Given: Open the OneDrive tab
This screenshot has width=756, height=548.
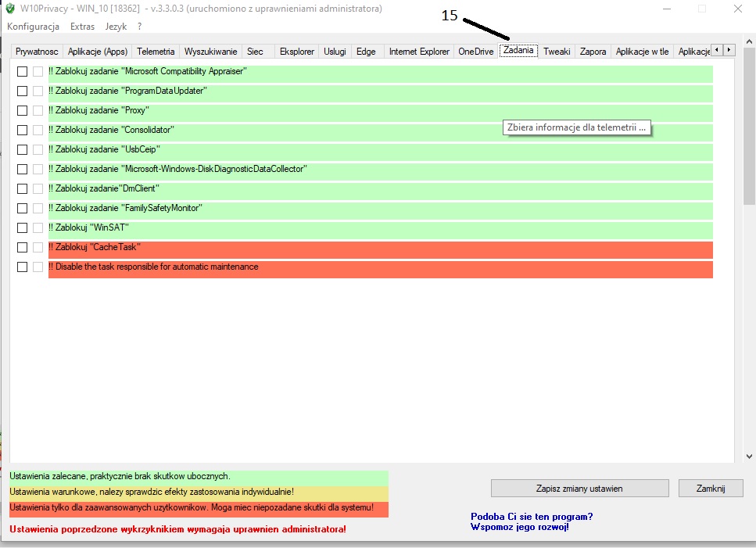Looking at the screenshot, I should click(x=476, y=52).
